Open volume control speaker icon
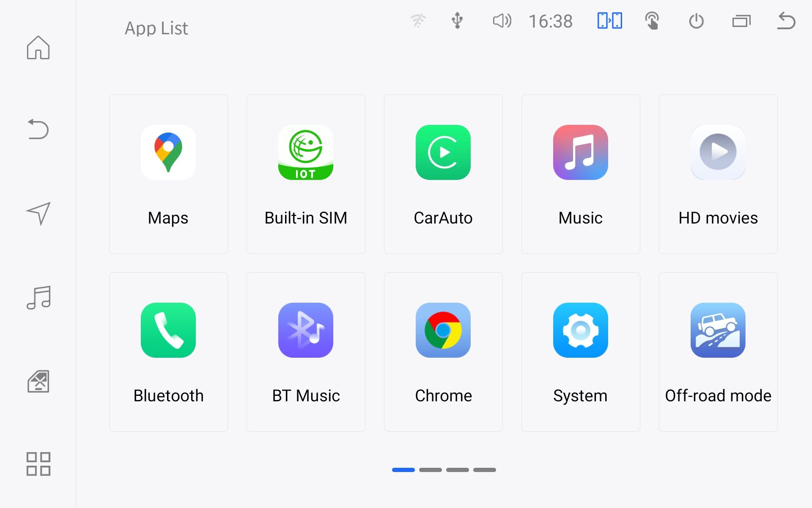812x508 pixels. point(502,20)
